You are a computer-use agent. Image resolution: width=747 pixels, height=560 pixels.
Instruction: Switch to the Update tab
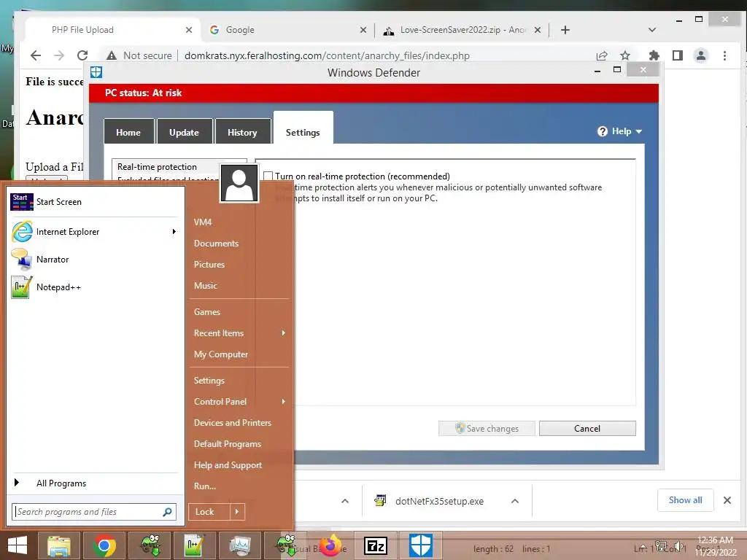coord(184,133)
